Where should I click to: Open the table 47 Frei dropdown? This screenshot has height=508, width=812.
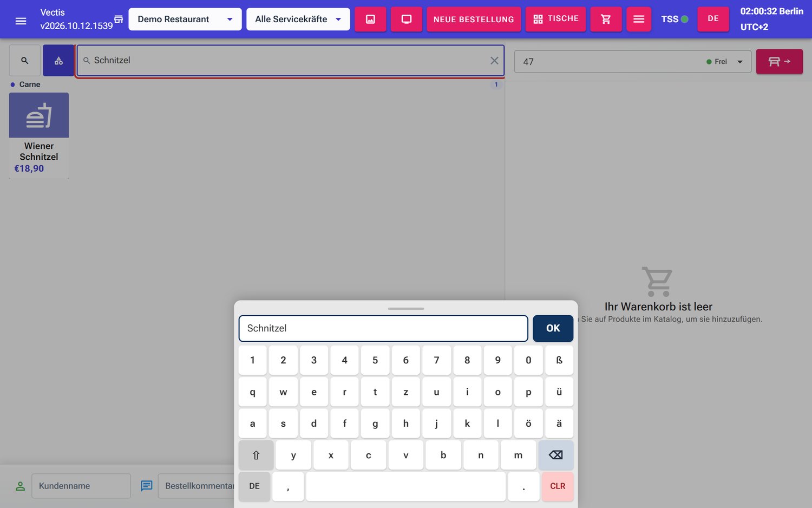(632, 62)
